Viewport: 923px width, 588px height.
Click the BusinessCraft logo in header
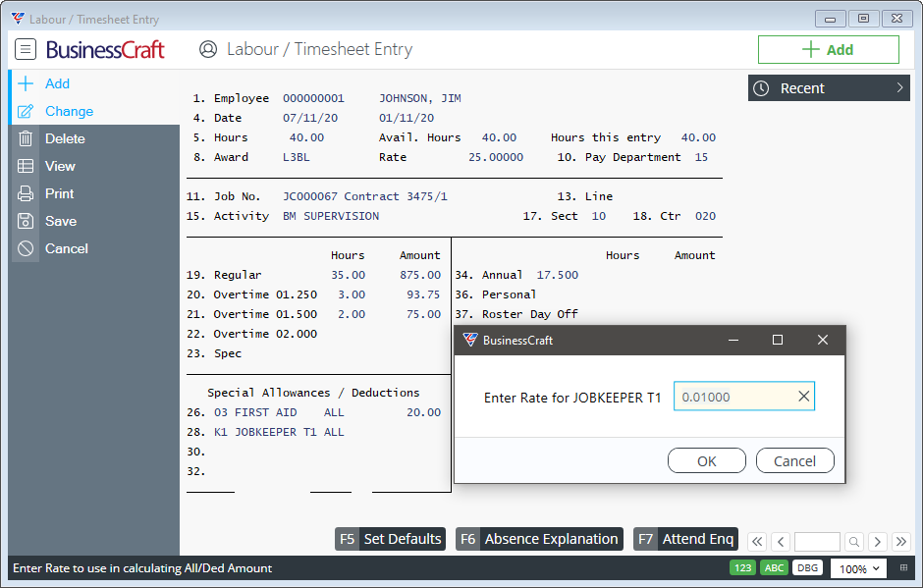105,49
